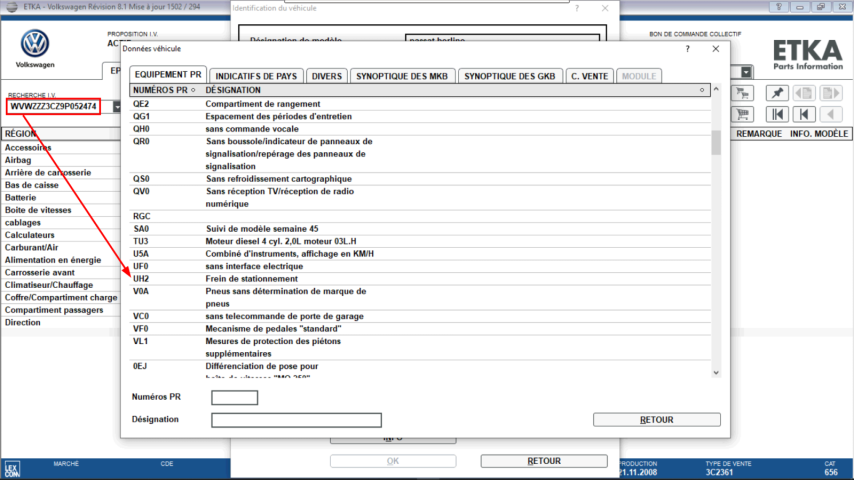Click the Numéros PR input field
The height and width of the screenshot is (480, 854).
234,398
